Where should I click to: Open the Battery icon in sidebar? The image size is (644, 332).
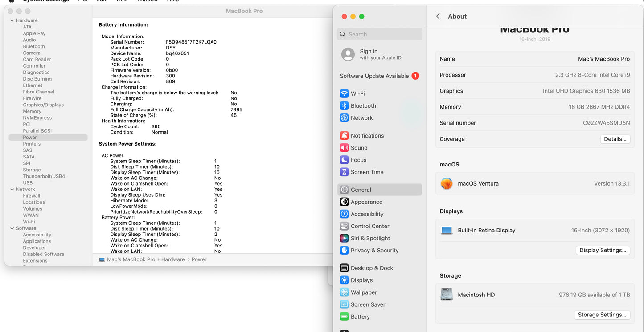pos(344,317)
